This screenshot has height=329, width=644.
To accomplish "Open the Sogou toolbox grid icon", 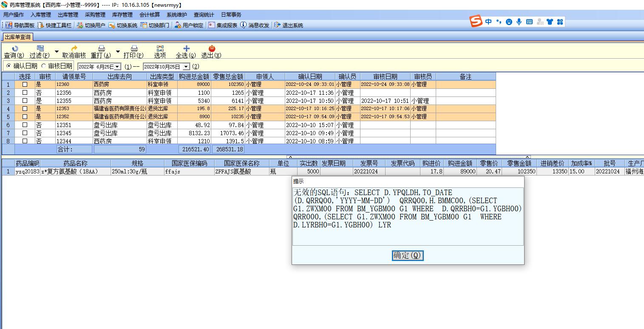I will (x=560, y=22).
